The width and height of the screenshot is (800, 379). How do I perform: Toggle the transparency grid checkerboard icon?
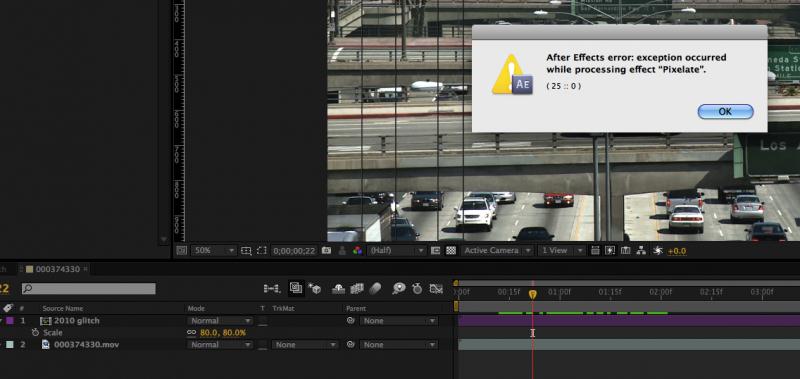(x=451, y=250)
